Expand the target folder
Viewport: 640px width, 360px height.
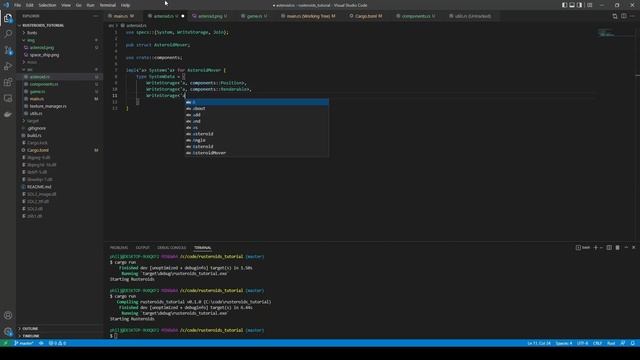[33, 121]
